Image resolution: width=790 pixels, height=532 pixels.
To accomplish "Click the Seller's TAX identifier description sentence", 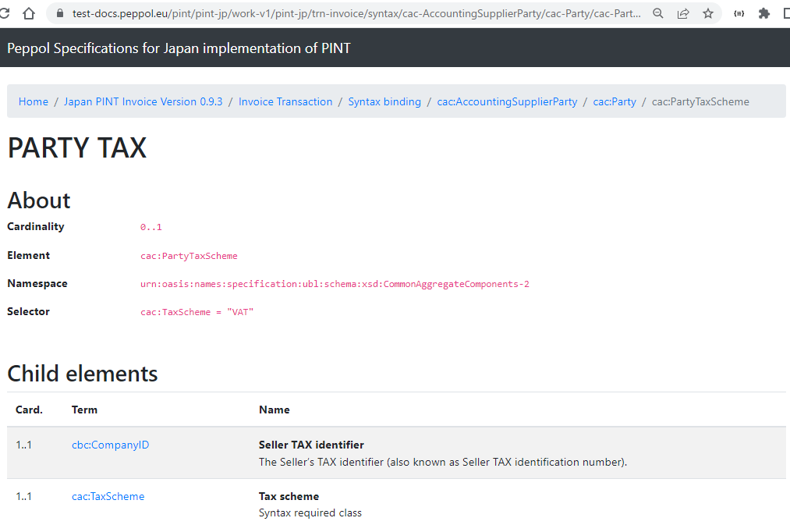I will (x=443, y=462).
